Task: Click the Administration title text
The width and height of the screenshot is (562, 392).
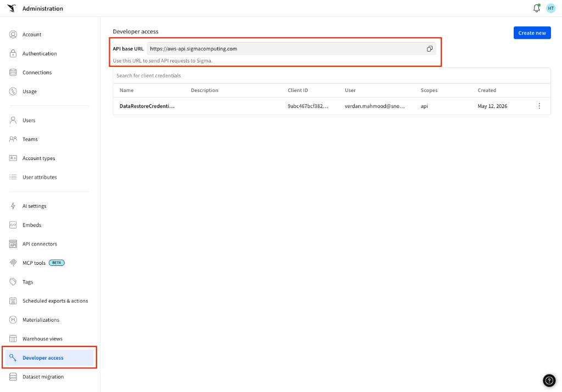Action: pos(43,8)
